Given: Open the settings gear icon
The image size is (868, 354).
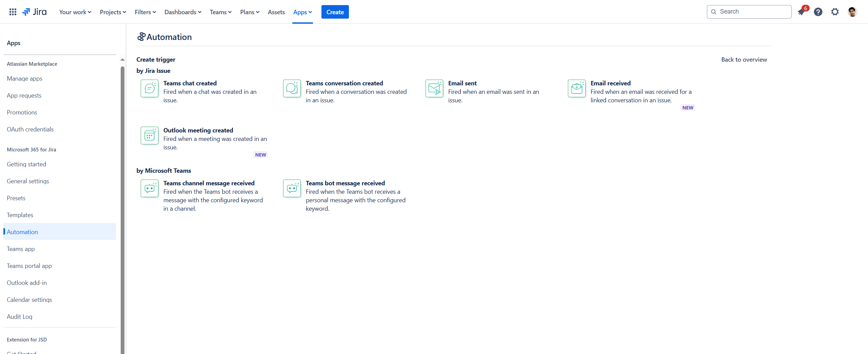Looking at the screenshot, I should point(835,12).
